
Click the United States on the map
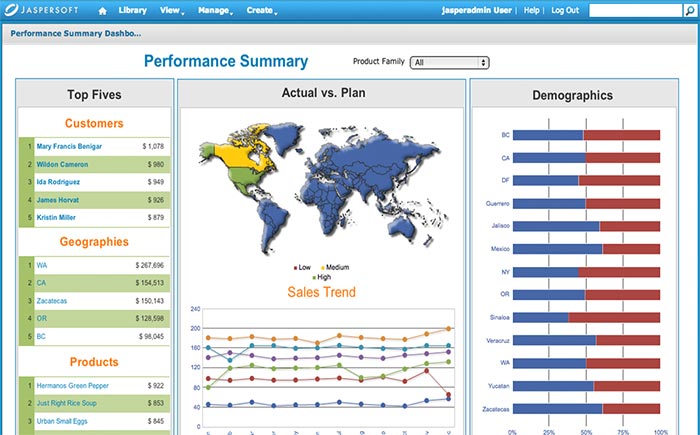[248, 176]
